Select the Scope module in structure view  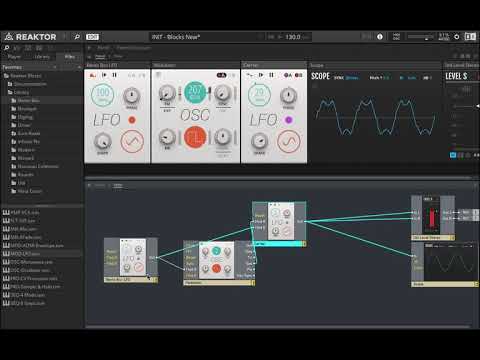click(445, 264)
